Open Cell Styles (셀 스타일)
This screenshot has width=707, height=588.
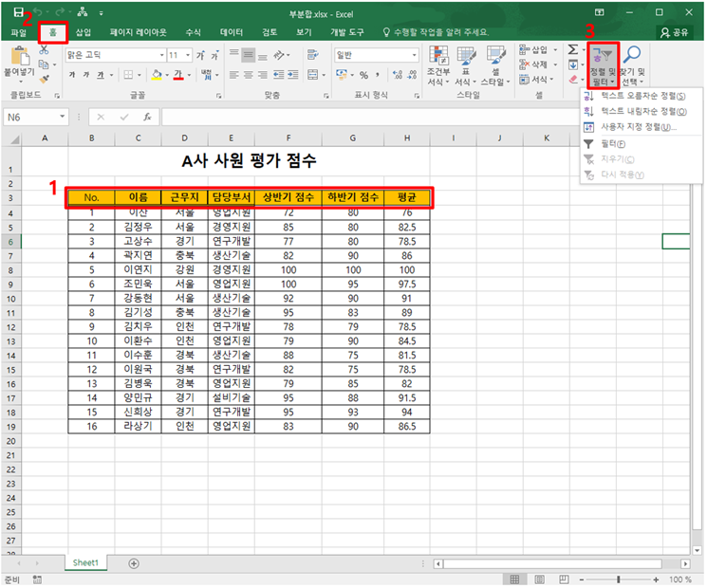click(x=495, y=65)
